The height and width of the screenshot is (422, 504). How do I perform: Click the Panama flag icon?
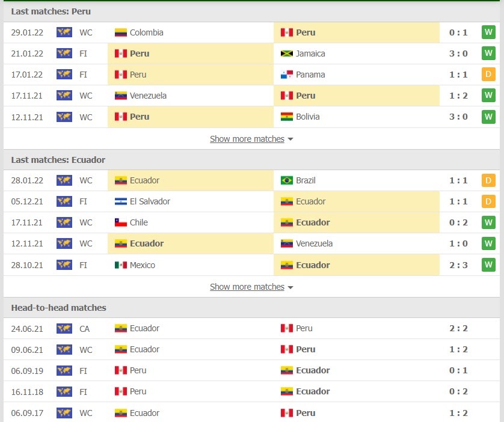[x=287, y=75]
